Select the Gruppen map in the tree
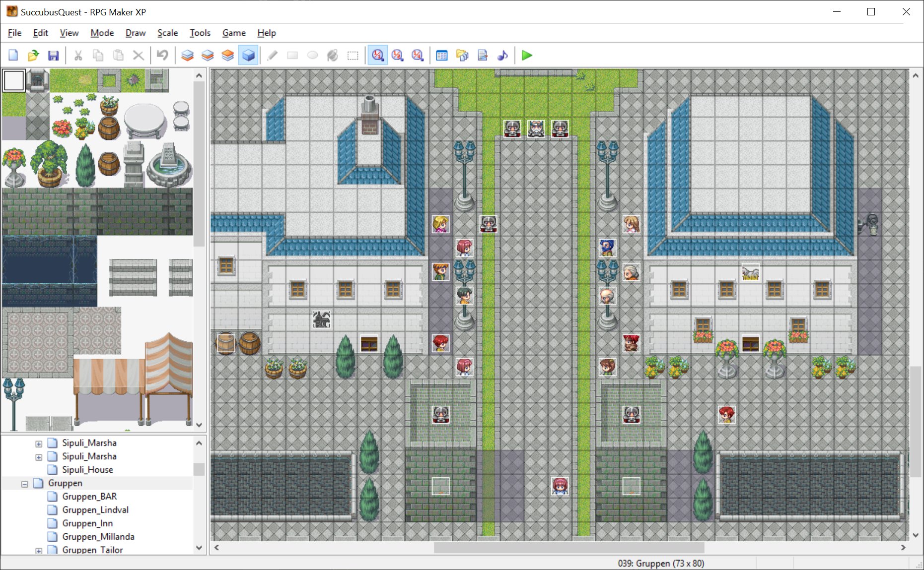Viewport: 924px width, 570px height. pos(65,483)
